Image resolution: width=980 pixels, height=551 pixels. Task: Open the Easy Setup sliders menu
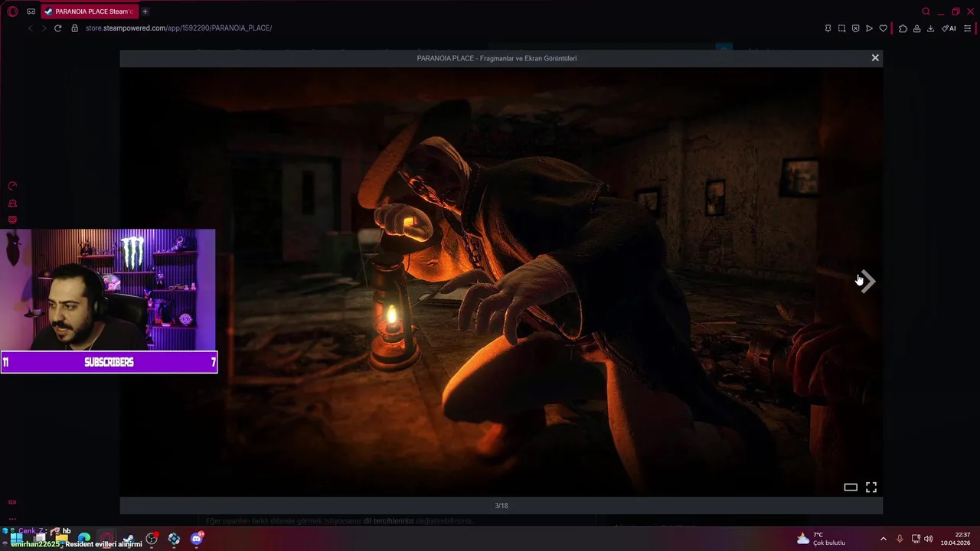point(968,28)
